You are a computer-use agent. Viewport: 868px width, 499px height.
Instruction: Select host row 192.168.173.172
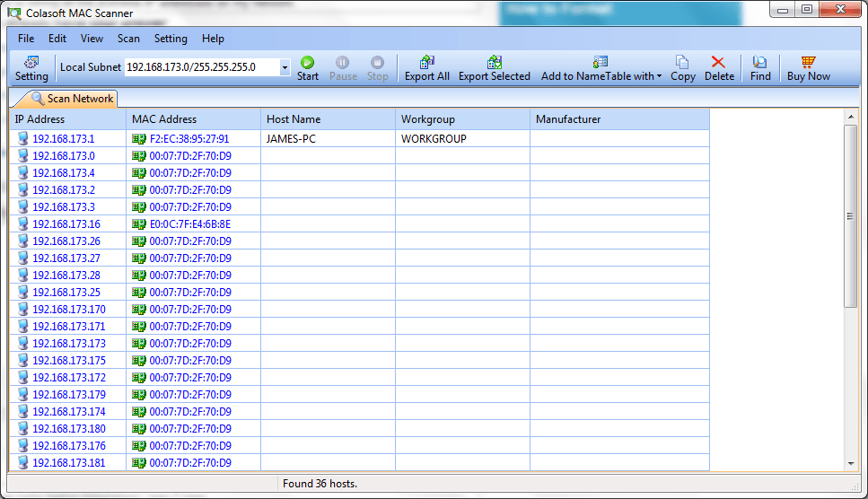[x=359, y=378]
